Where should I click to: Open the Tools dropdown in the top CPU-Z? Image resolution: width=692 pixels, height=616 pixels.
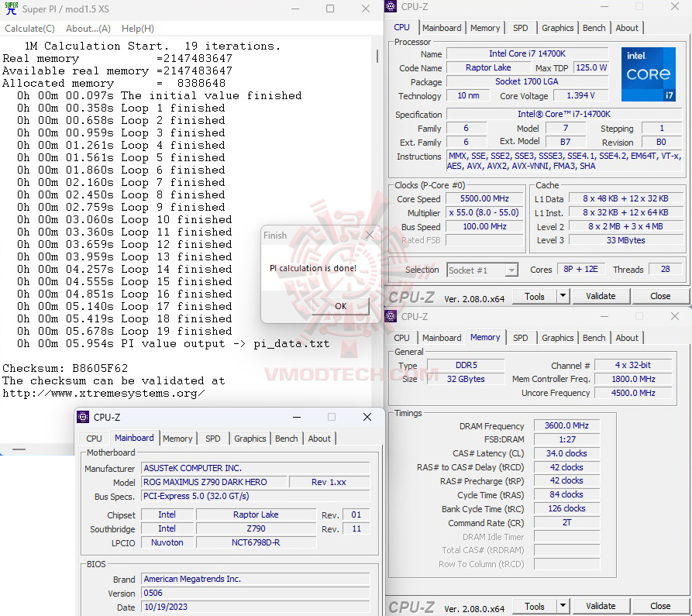[540, 296]
